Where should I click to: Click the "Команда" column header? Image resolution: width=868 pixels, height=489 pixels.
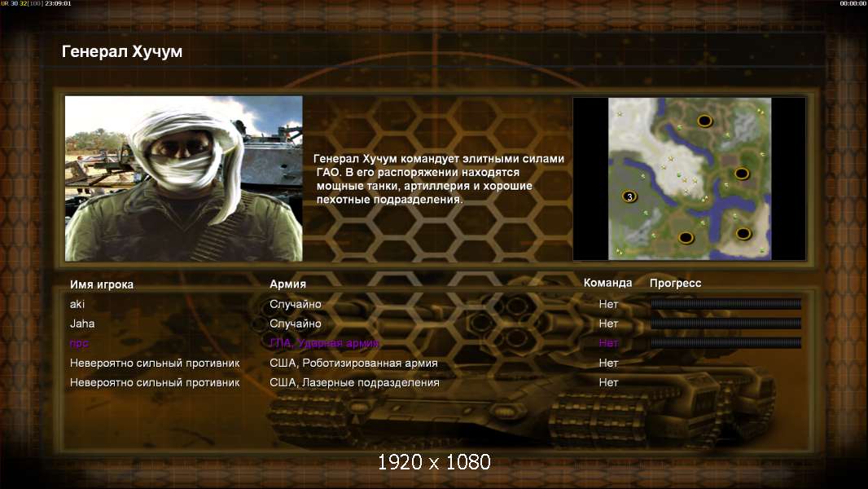[607, 283]
